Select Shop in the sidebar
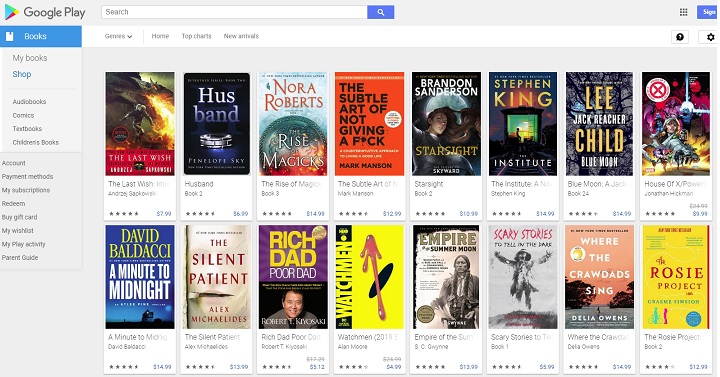The image size is (720, 377). click(22, 74)
